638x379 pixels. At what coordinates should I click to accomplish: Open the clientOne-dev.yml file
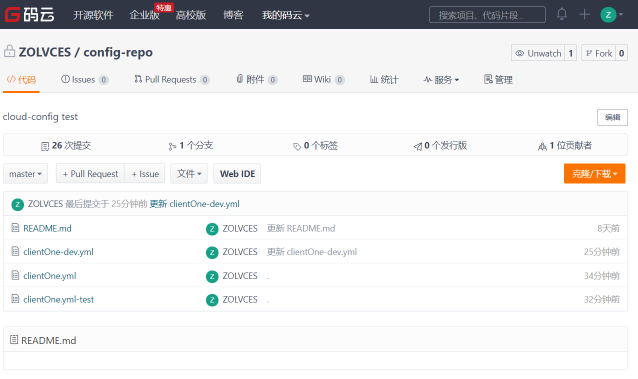pyautogui.click(x=58, y=252)
